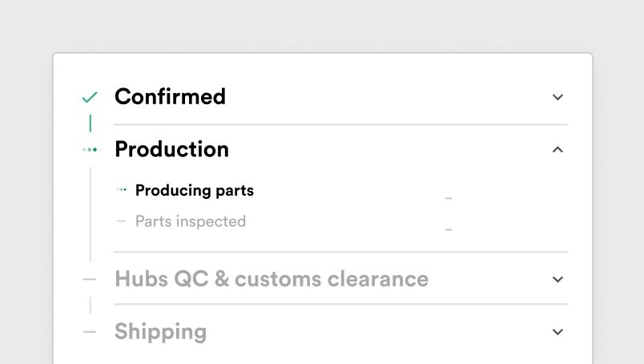Collapse the Production section with its chevron
The image size is (644, 364).
pos(558,149)
